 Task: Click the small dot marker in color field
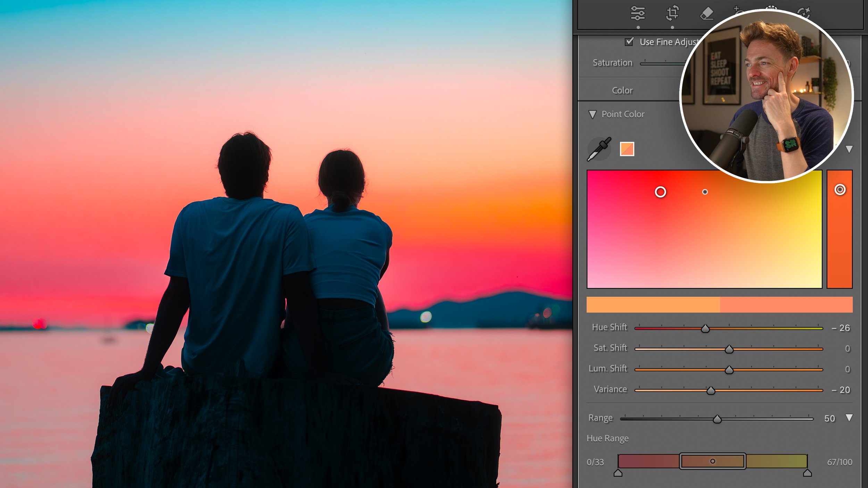point(705,192)
